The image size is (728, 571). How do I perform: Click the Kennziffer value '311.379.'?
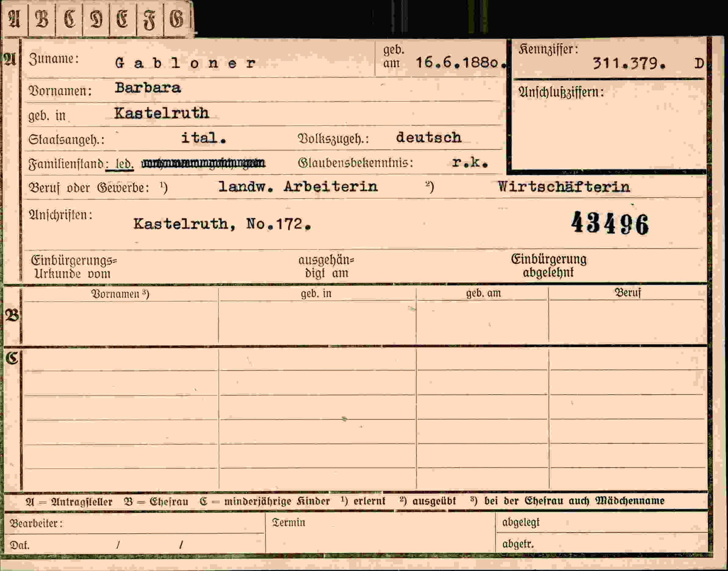(629, 63)
